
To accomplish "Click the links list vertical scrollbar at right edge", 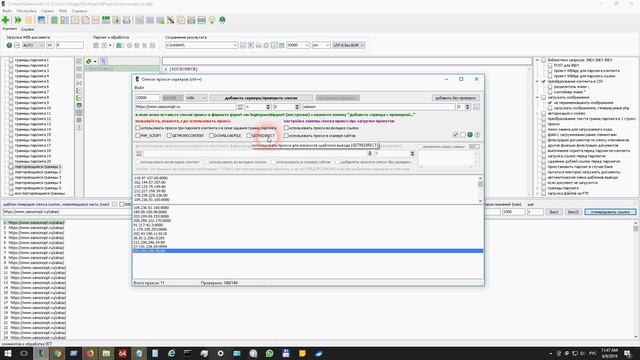I will tap(636, 280).
